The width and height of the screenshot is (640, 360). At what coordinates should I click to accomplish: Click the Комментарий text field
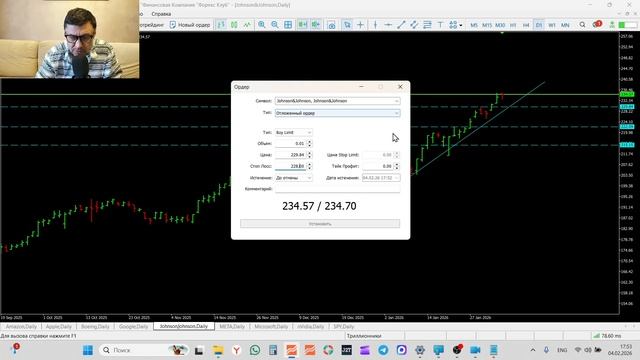pyautogui.click(x=338, y=189)
